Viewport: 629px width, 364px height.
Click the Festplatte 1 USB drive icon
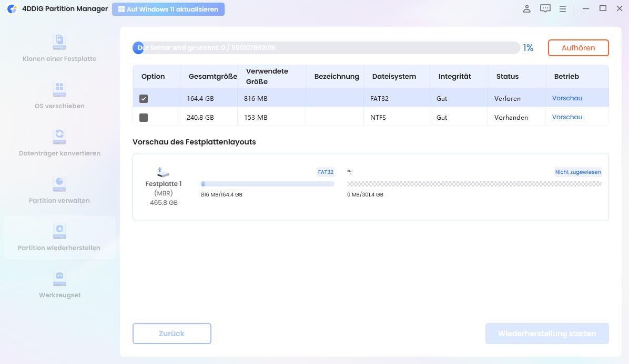point(164,172)
